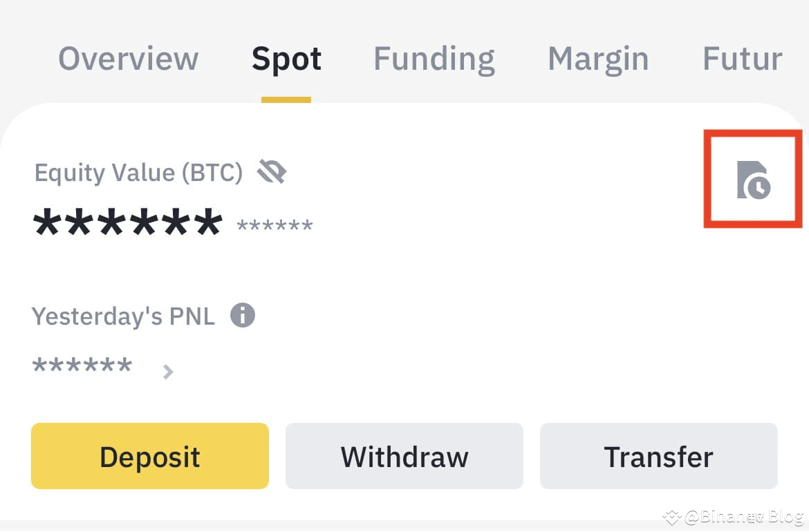Open the transaction history icon
Image resolution: width=809 pixels, height=532 pixels.
pyautogui.click(x=753, y=180)
